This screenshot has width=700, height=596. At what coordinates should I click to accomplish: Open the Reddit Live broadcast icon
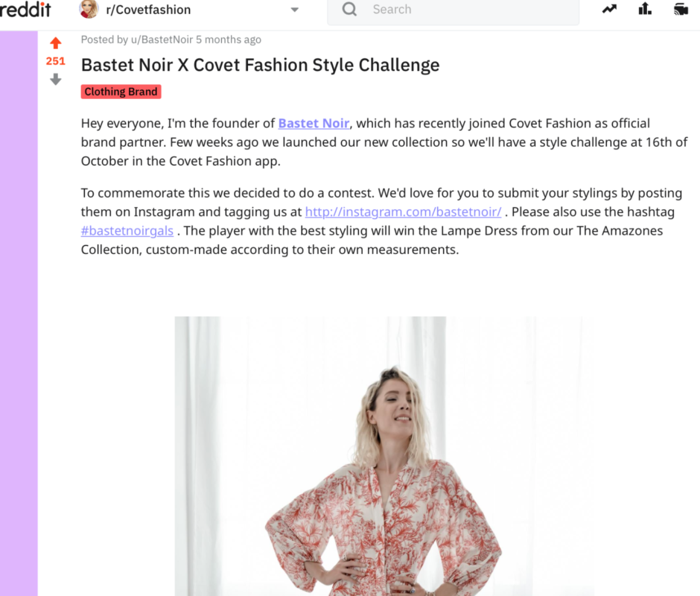tap(681, 9)
